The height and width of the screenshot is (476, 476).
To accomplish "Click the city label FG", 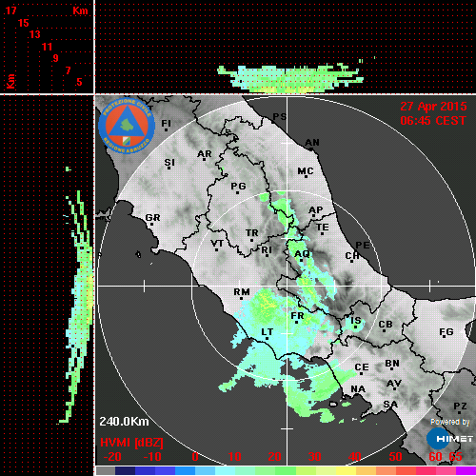I will pos(446,332).
